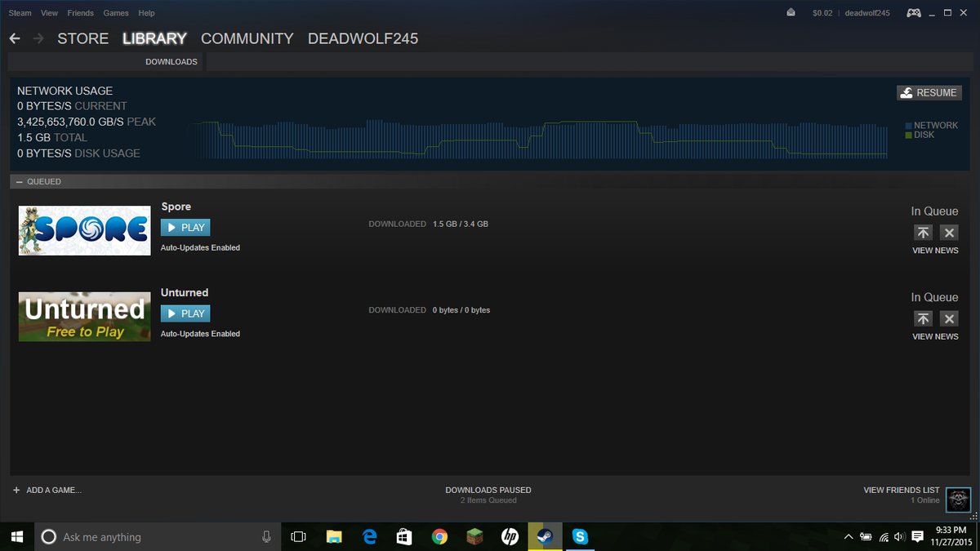Click the 1 Online friends text

click(925, 500)
